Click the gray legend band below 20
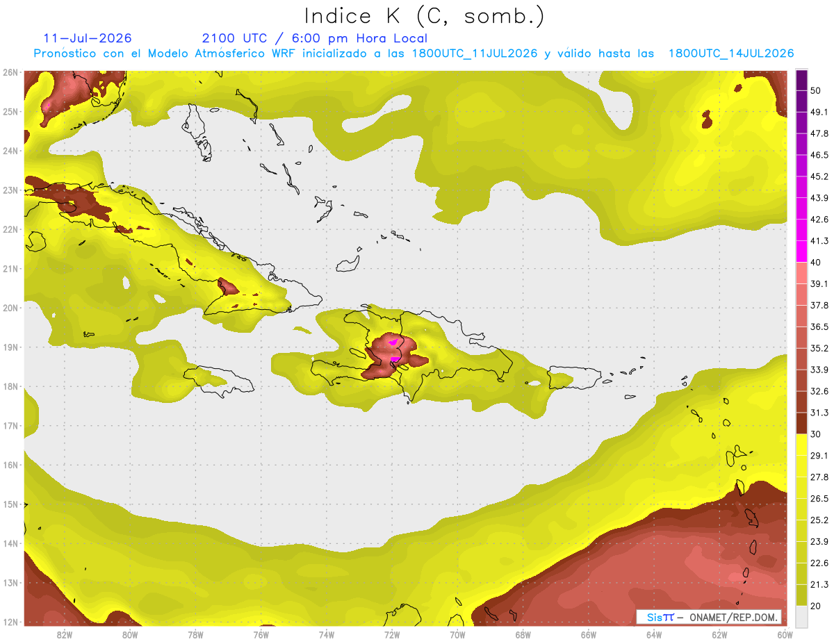The image size is (834, 644). (x=801, y=616)
